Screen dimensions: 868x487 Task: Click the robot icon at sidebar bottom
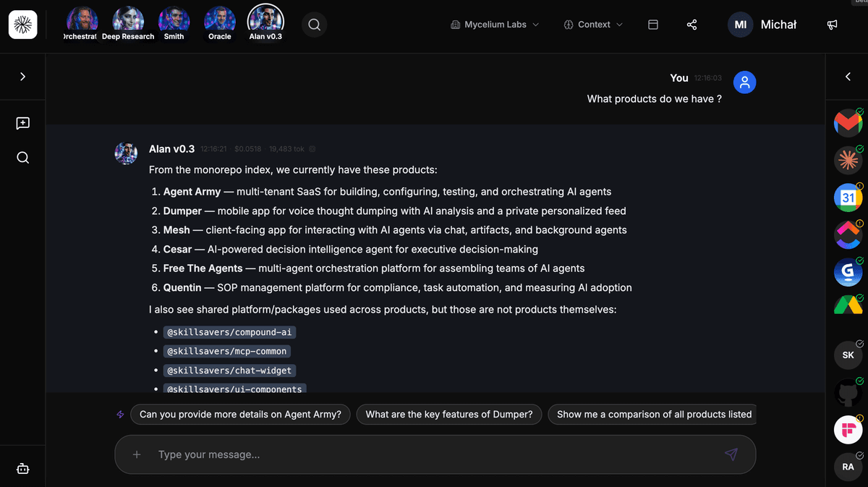point(22,468)
